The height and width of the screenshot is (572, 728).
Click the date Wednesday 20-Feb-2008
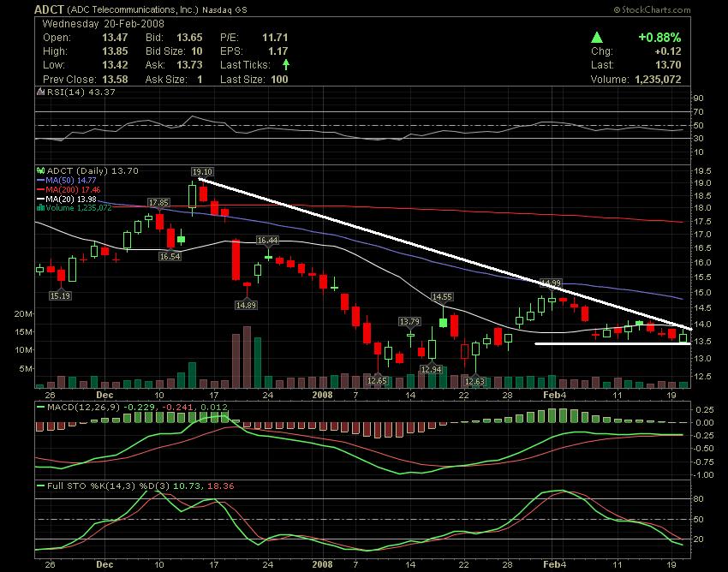click(x=103, y=24)
